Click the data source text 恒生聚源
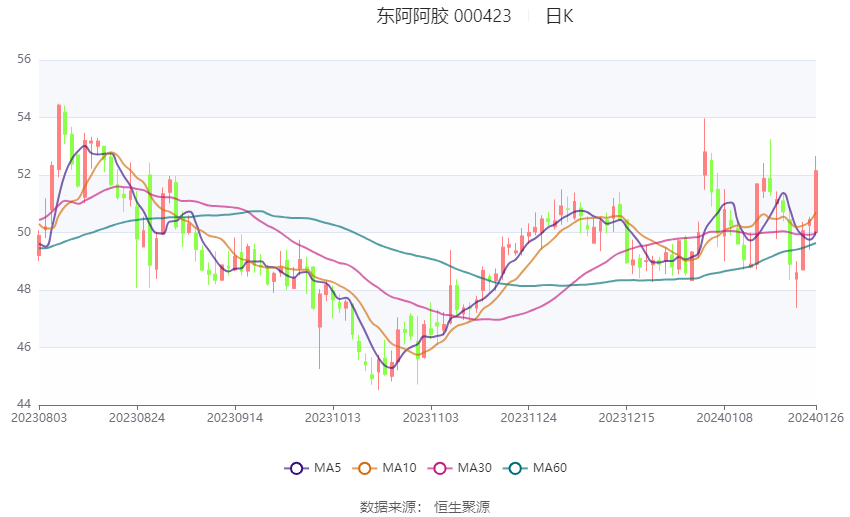Viewport: 850px width, 517px height. tap(462, 507)
